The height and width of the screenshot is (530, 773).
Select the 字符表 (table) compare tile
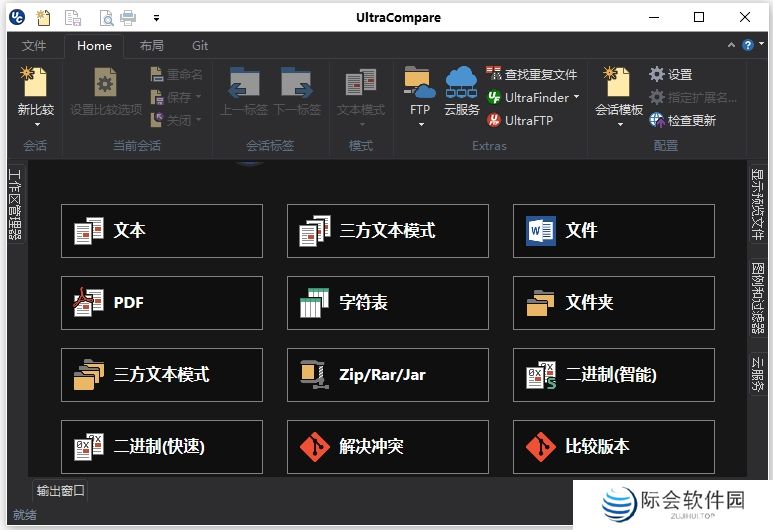[x=388, y=302]
